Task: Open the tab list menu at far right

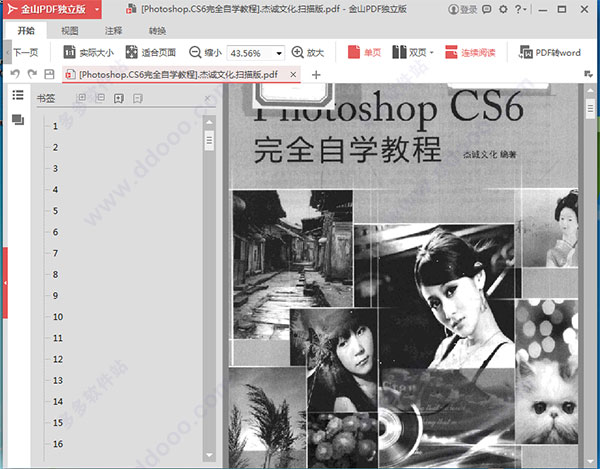Action: click(x=589, y=74)
